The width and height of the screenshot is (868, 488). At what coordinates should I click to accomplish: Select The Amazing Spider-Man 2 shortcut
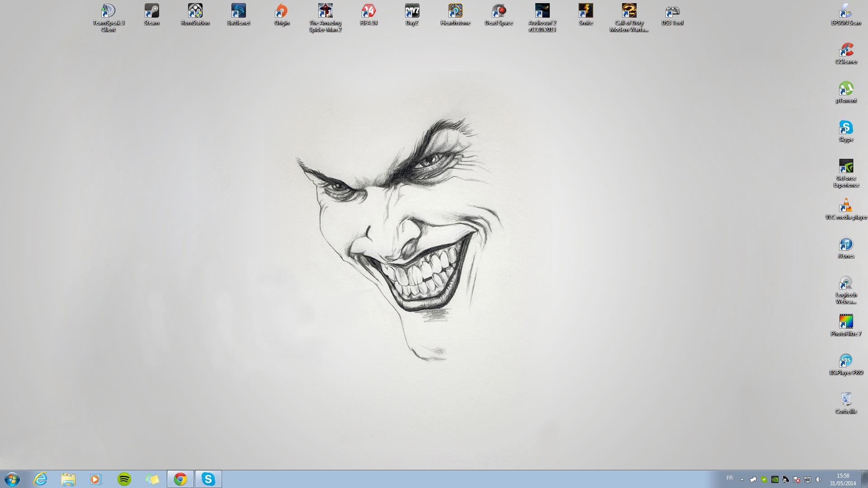tap(325, 18)
